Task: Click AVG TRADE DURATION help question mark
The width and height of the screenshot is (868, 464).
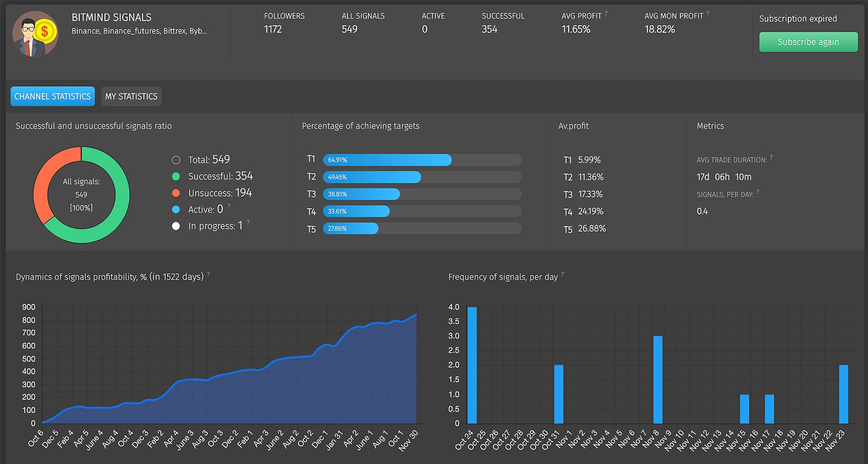Action: pyautogui.click(x=771, y=157)
